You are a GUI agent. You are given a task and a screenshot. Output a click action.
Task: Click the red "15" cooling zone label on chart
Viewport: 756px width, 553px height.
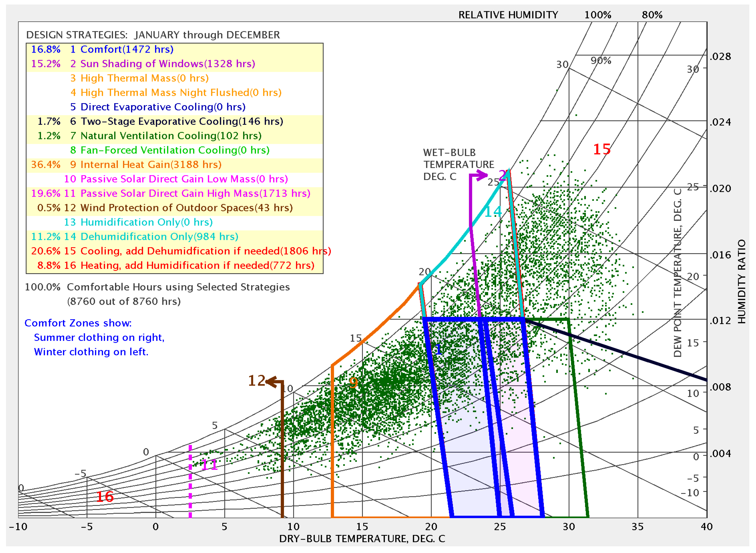[x=602, y=149]
